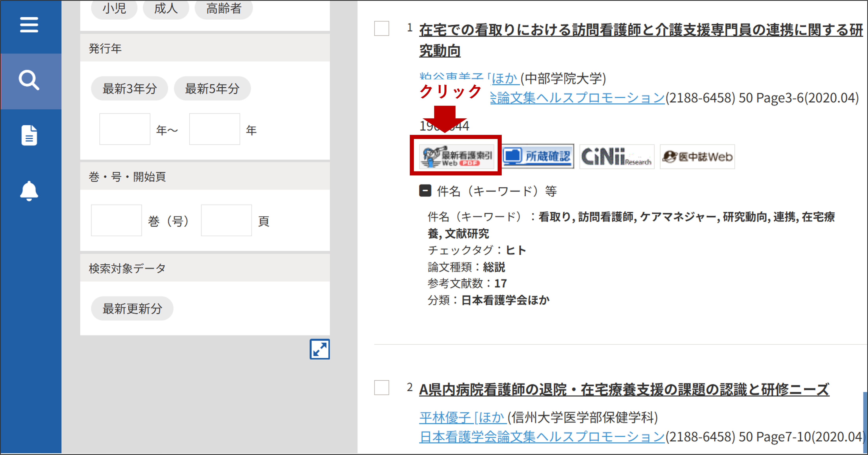This screenshot has height=455, width=868.
Task: Open article title 在宅での看取りにおける訪問看護師
Action: tap(641, 40)
